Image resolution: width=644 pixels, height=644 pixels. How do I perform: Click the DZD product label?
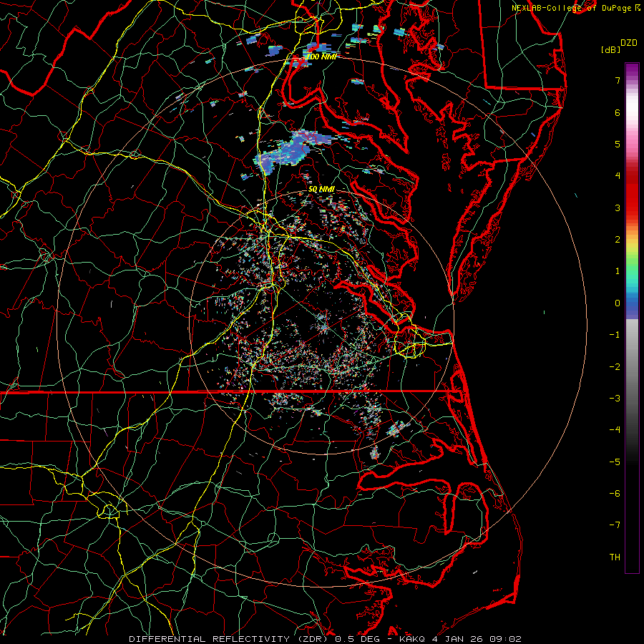pos(629,42)
